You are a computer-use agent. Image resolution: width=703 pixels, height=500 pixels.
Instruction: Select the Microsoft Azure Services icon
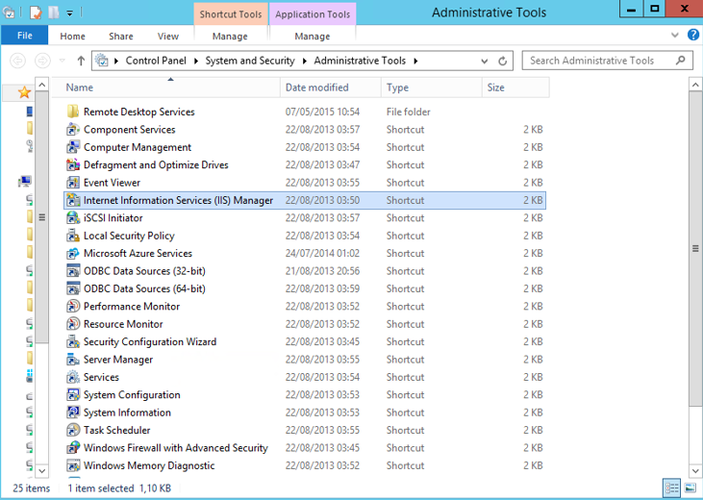tap(73, 253)
